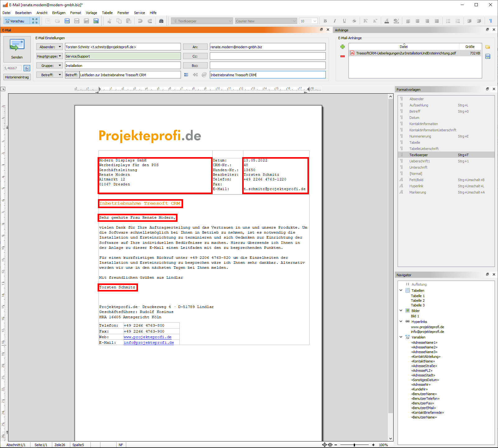The height and width of the screenshot is (448, 498).
Task: Toggle the Vorschau preview mode
Action: click(17, 21)
